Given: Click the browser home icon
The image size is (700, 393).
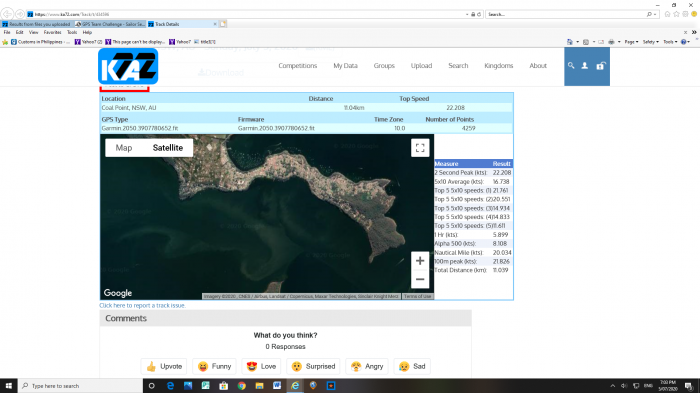Looking at the screenshot, I should coord(667,14).
